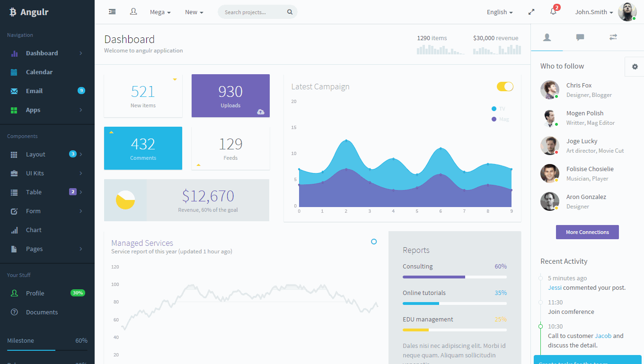
Task: Click the search magnifier icon
Action: (x=290, y=12)
